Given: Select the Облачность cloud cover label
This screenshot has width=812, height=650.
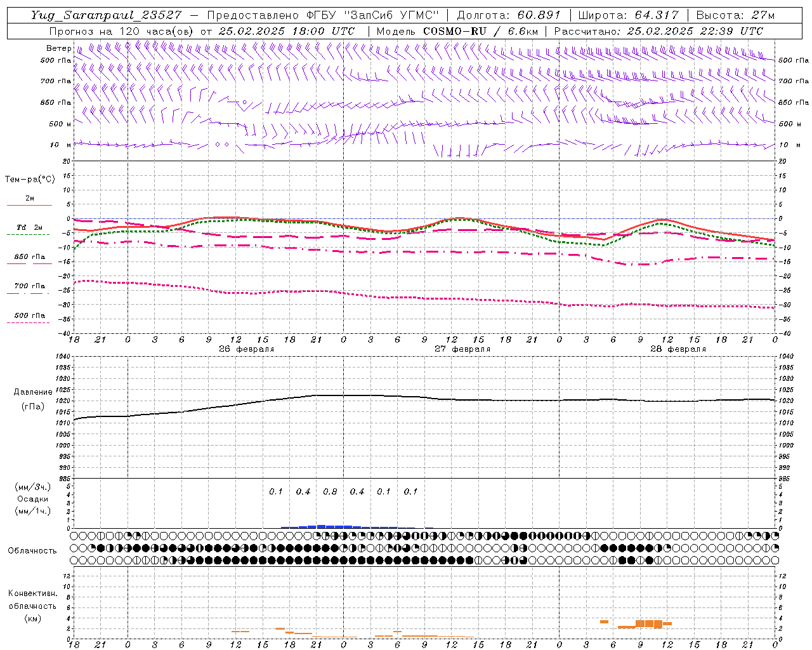Looking at the screenshot, I should [32, 550].
